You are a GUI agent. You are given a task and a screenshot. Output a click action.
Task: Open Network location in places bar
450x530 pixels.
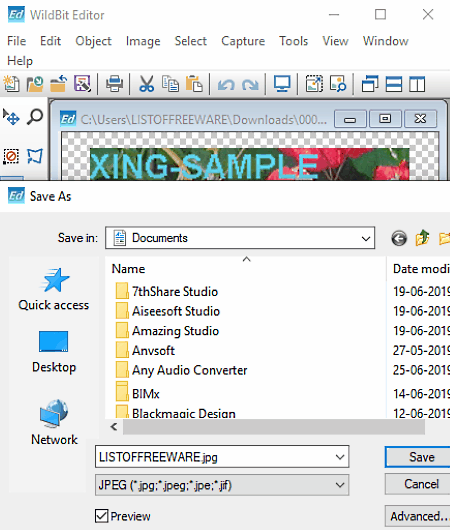pos(54,422)
